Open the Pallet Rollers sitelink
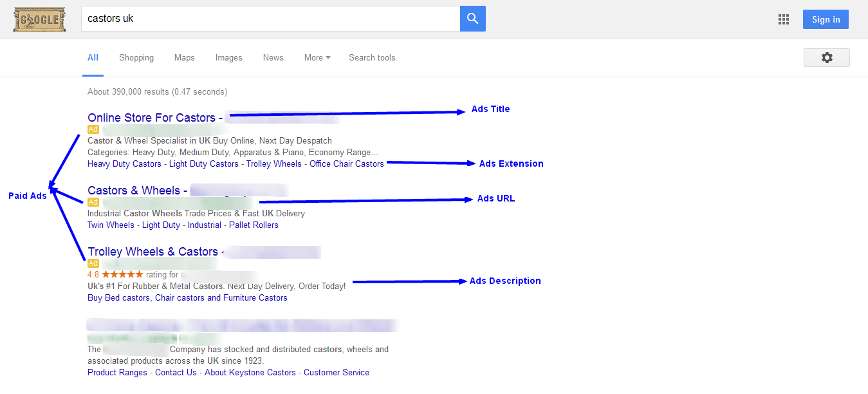This screenshot has width=868, height=394. click(254, 225)
